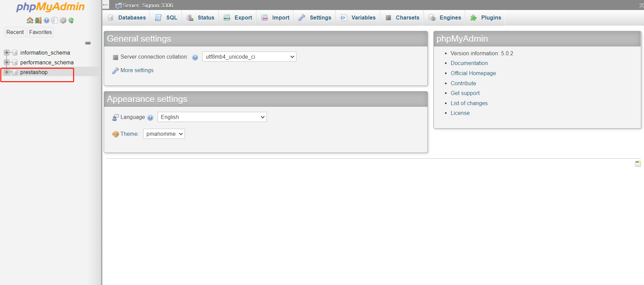Open the Server connection collation dropdown
Image resolution: width=644 pixels, height=285 pixels.
pos(249,57)
